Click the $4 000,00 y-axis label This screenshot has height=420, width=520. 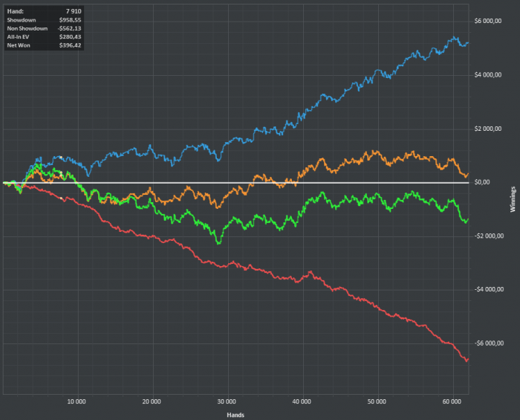488,75
